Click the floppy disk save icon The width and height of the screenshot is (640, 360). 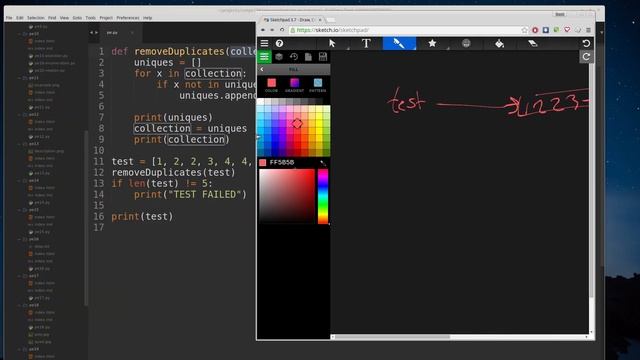click(x=323, y=57)
